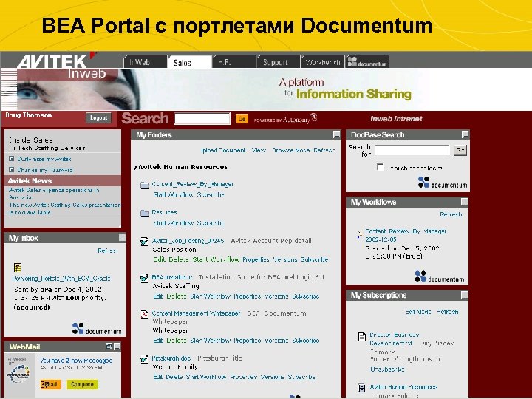Click documentum logo in My Inbox

[x=97, y=329]
